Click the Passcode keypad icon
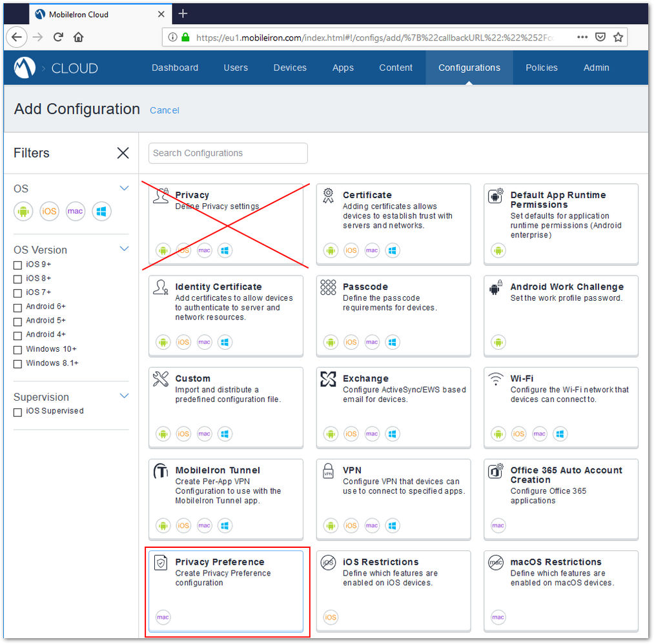Viewport: 654px width, 644px height. (x=328, y=287)
